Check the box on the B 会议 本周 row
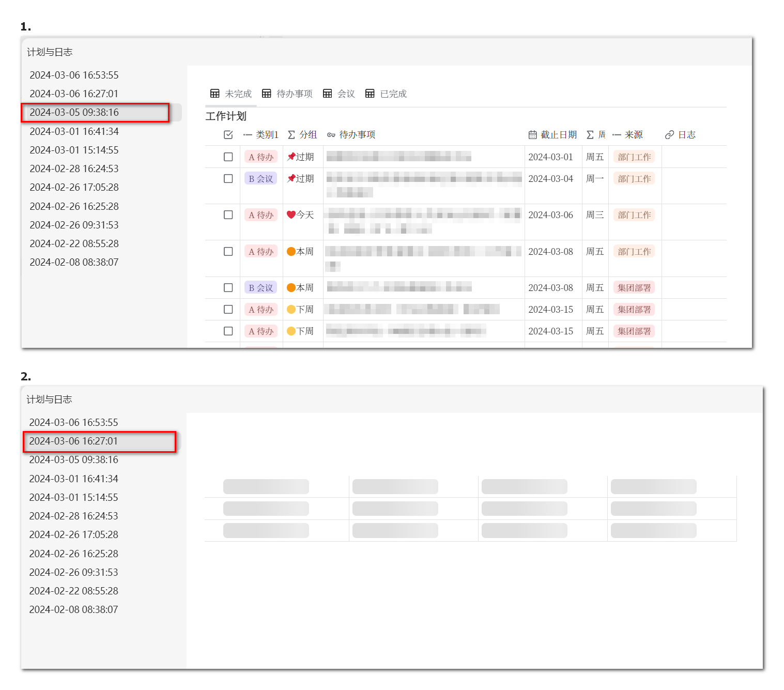Image resolution: width=784 pixels, height=690 pixels. [228, 287]
